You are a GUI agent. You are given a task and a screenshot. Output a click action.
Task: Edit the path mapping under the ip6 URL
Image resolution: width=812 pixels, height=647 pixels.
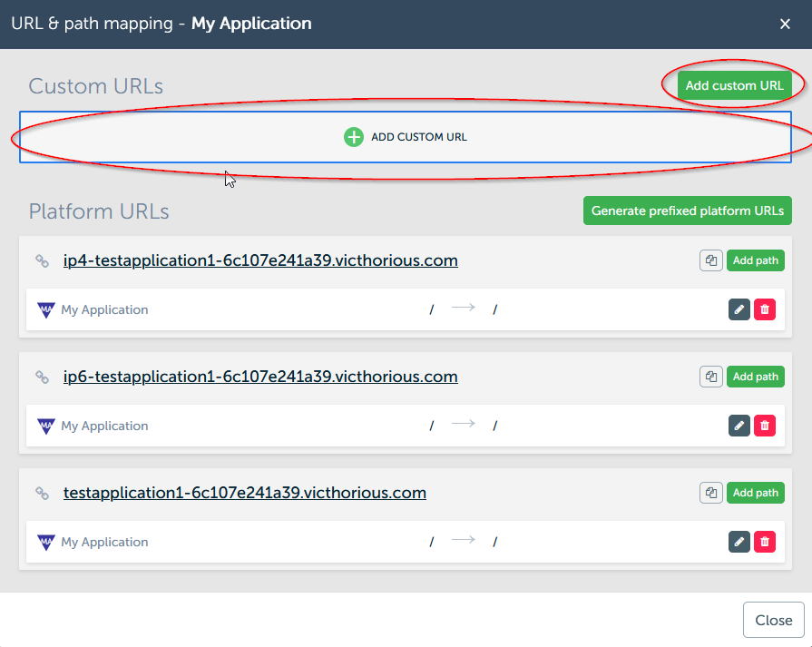click(739, 426)
